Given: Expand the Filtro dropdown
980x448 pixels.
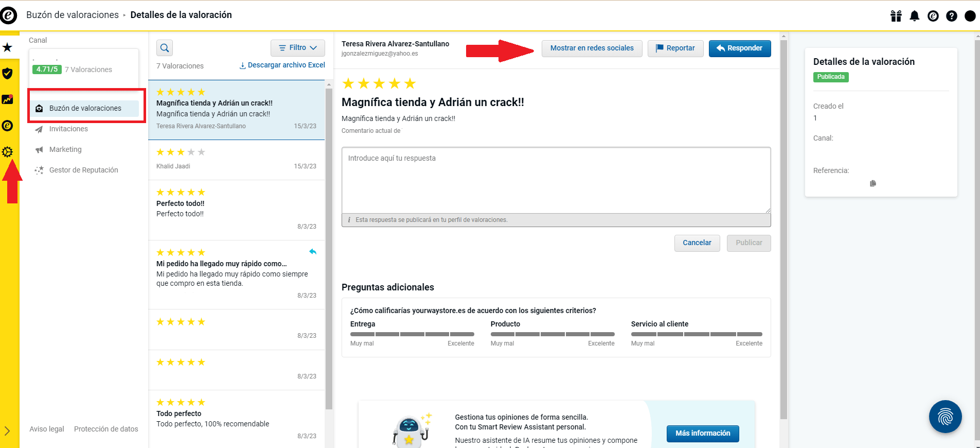Looking at the screenshot, I should [297, 48].
